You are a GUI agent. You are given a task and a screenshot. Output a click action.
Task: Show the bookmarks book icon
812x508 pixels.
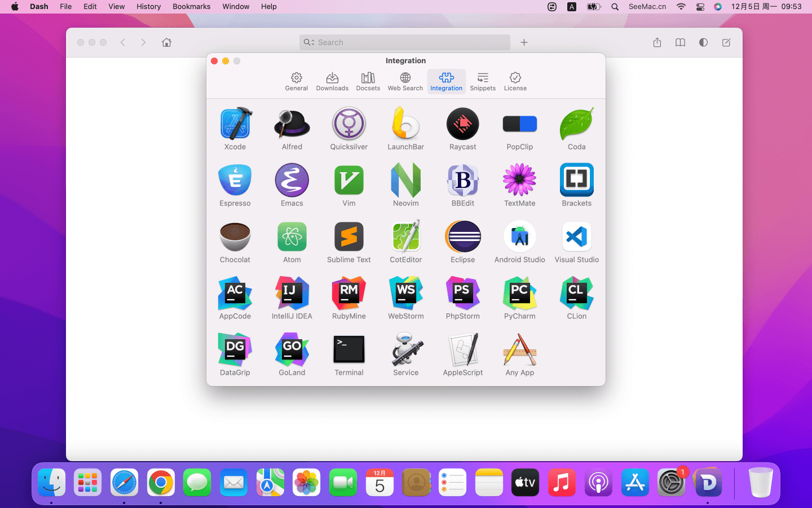pos(680,42)
